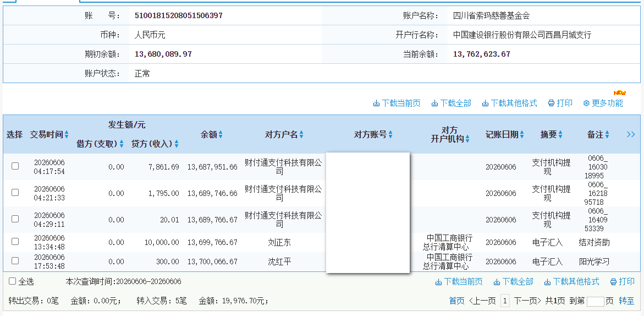Click the 人民币元 currency value
This screenshot has width=644, height=316.
pos(150,35)
